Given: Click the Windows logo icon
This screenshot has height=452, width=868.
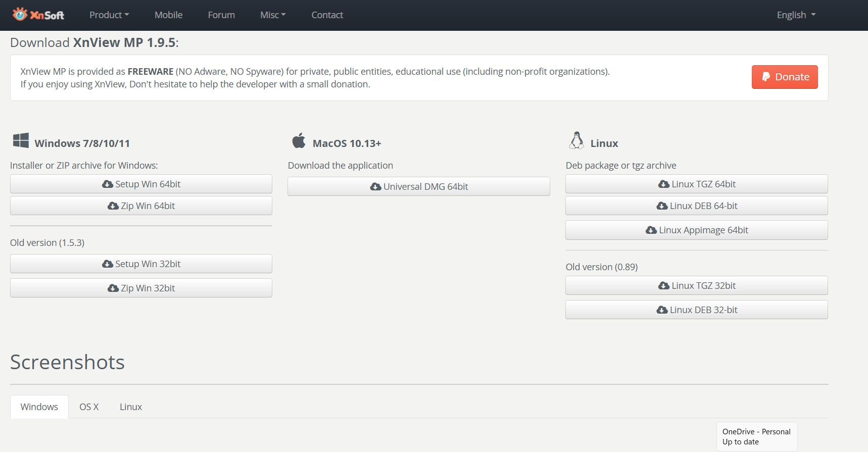Looking at the screenshot, I should click(21, 141).
